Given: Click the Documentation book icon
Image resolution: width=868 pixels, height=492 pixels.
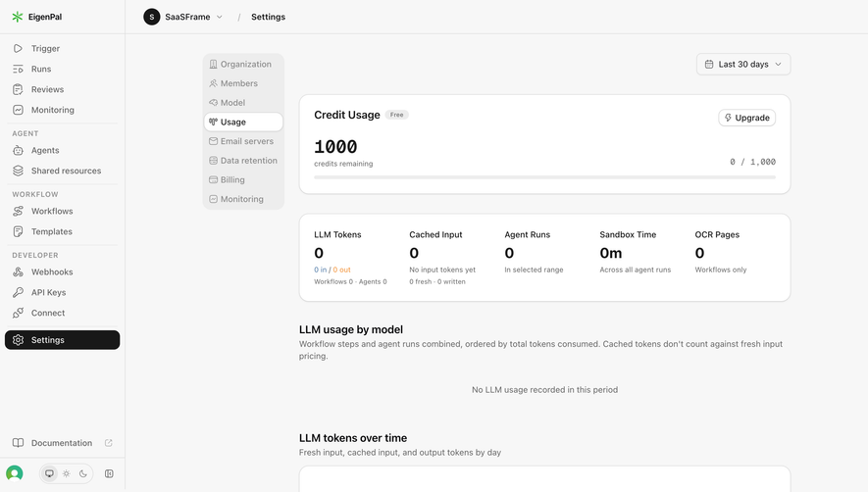Looking at the screenshot, I should tap(19, 443).
